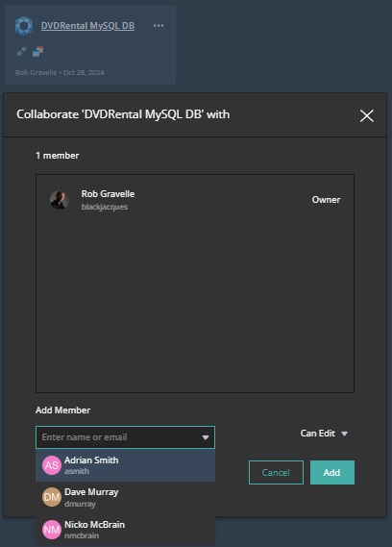Image resolution: width=392 pixels, height=547 pixels.
Task: Click the DM avatar for Dave Murray
Action: [52, 497]
